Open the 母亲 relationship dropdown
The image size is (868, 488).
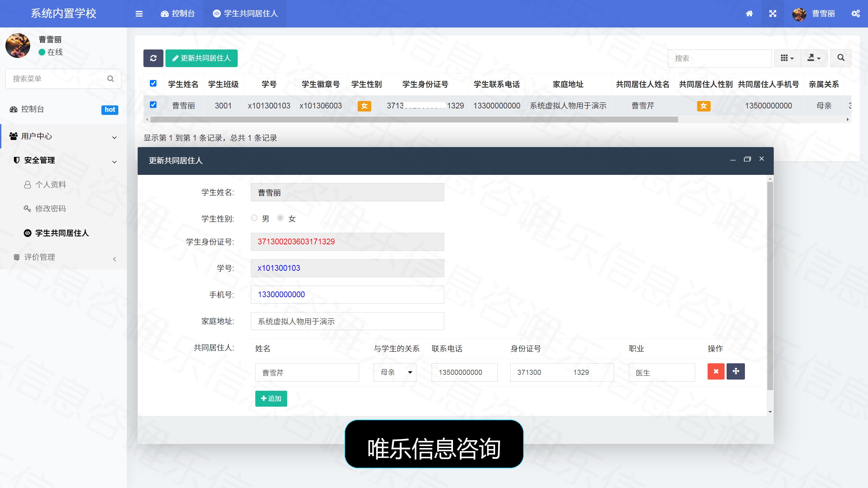pos(395,372)
